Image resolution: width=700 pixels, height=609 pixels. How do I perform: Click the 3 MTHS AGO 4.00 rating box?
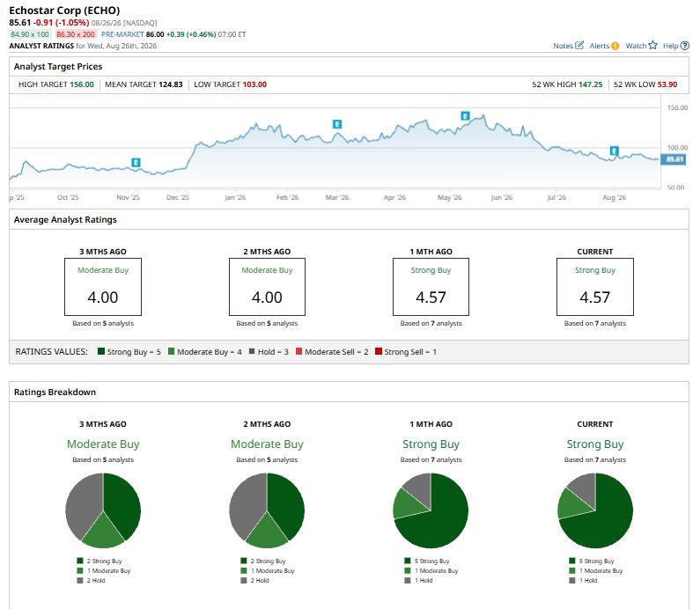(103, 287)
